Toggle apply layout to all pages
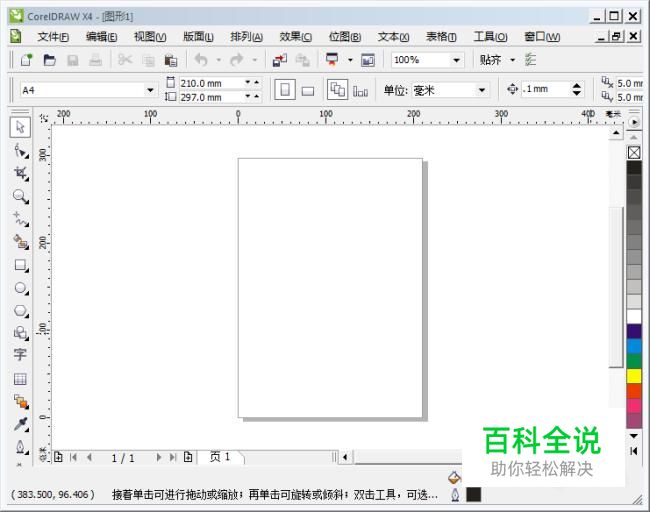This screenshot has width=650, height=512. coord(337,90)
